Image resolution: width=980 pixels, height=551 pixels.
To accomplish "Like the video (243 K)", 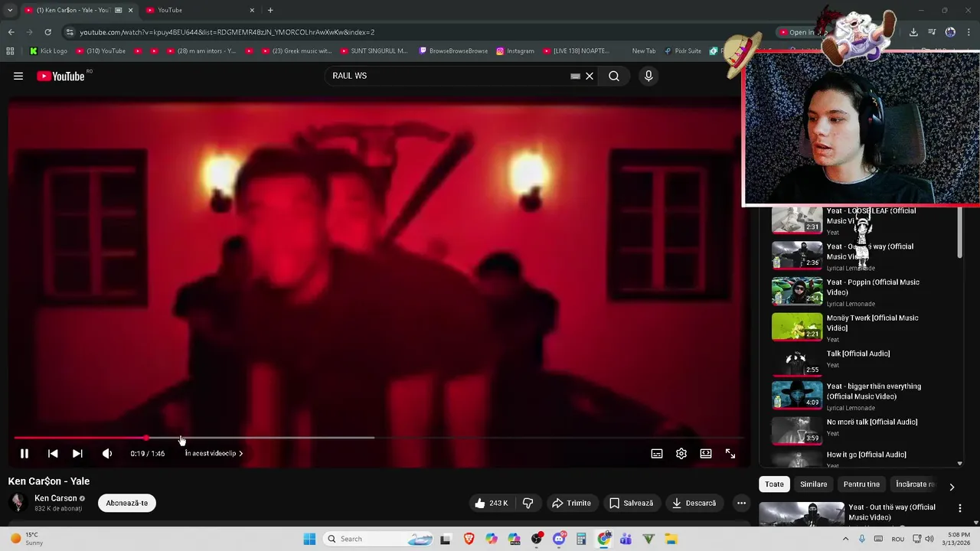I will click(x=491, y=503).
